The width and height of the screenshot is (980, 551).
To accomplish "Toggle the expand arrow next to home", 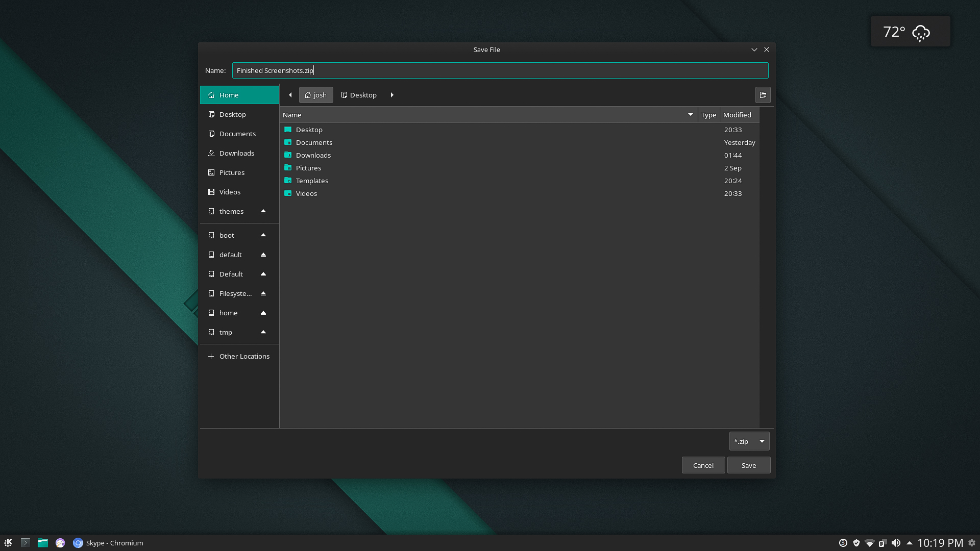I will point(263,312).
